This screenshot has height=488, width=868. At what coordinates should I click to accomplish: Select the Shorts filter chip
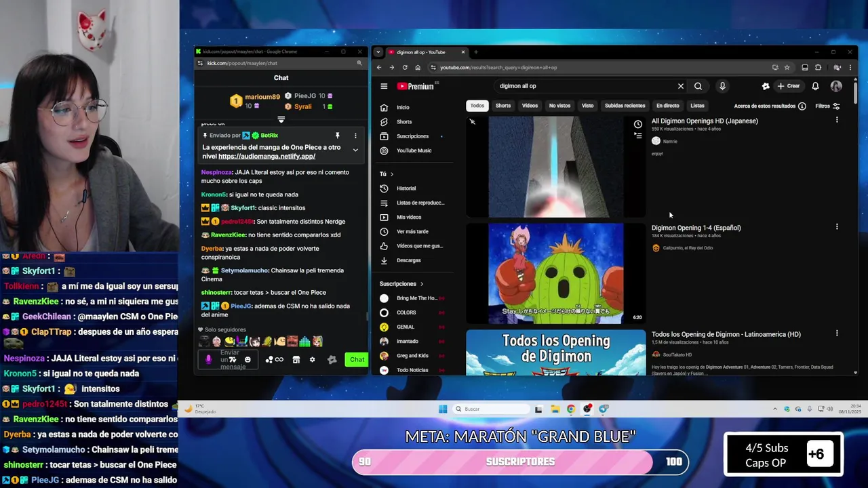click(503, 106)
